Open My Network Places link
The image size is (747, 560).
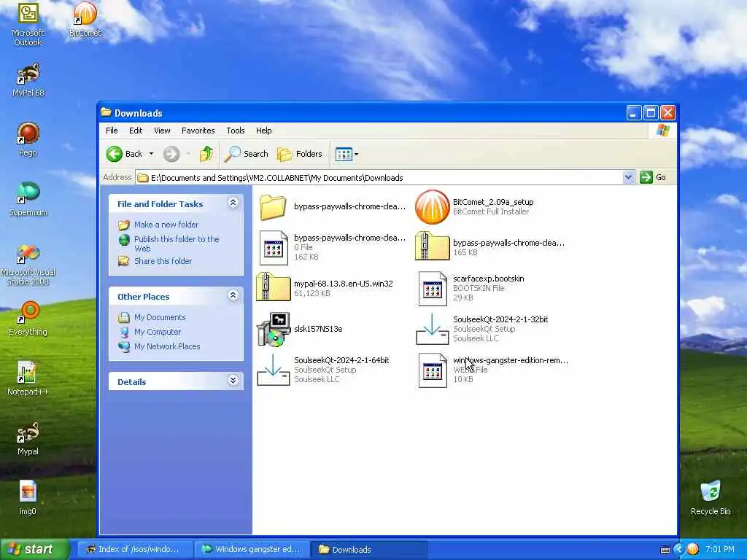167,346
